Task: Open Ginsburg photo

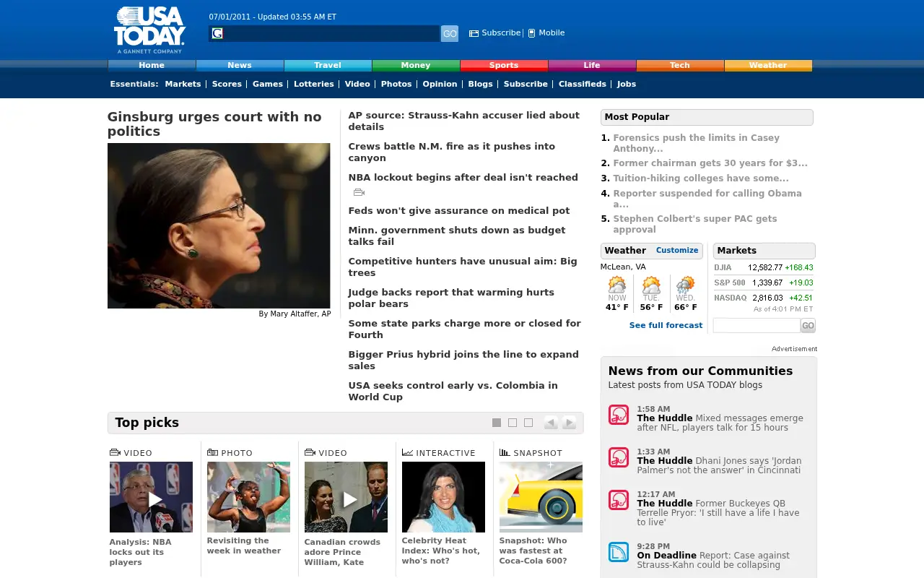Action: point(219,225)
